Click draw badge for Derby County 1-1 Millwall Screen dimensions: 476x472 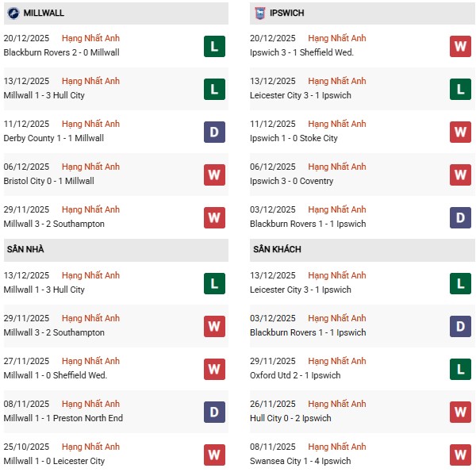pyautogui.click(x=213, y=132)
